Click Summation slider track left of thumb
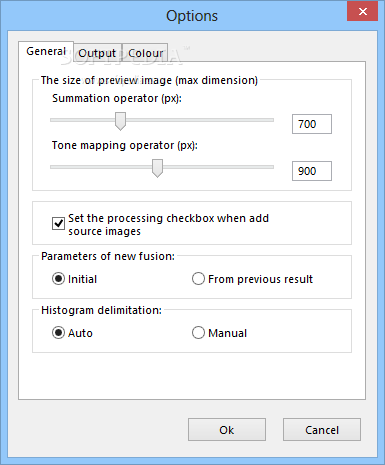385x465 pixels. tap(82, 120)
